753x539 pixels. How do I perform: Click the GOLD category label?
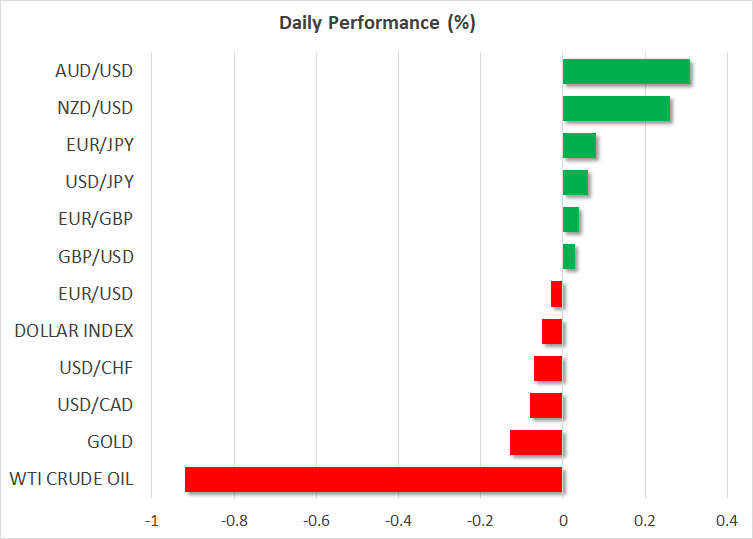click(110, 442)
